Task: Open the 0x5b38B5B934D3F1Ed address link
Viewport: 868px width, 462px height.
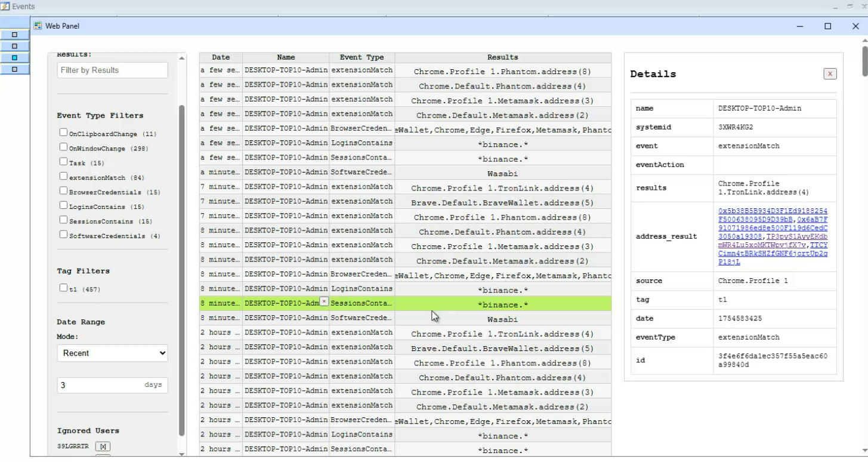Action: tap(773, 215)
